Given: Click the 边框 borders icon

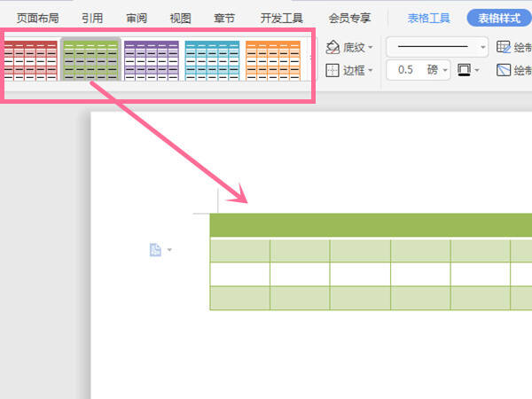Looking at the screenshot, I should tap(332, 71).
